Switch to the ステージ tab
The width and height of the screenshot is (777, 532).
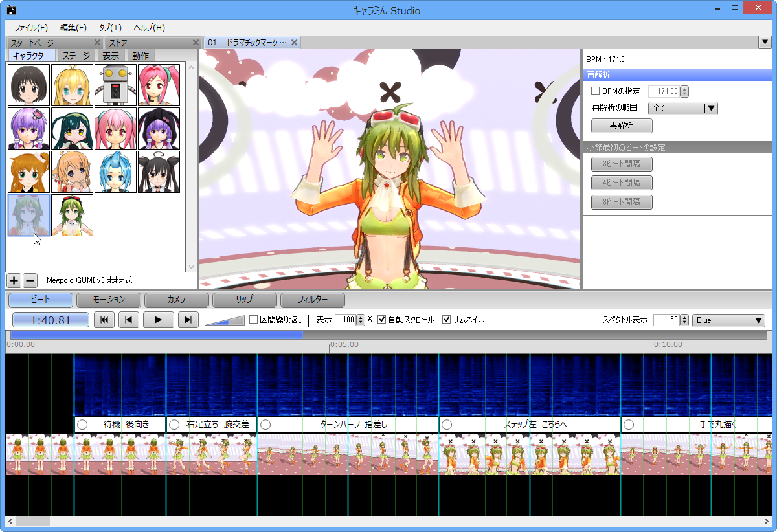click(76, 56)
